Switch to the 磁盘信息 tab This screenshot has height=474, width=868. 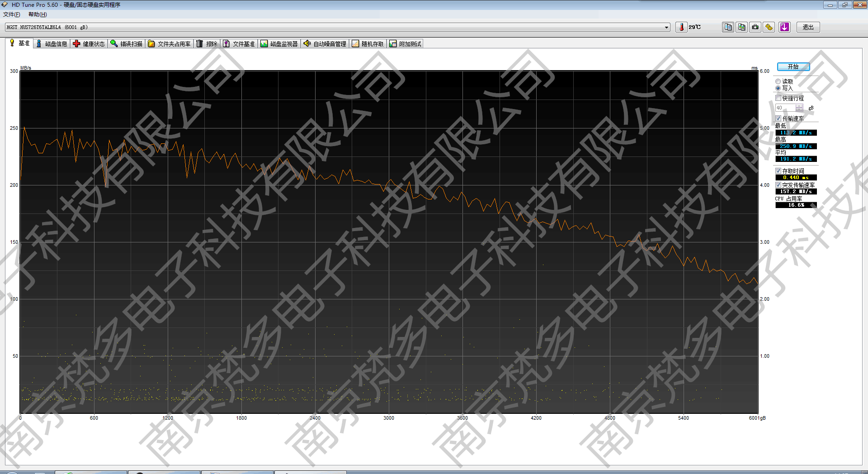click(x=52, y=44)
